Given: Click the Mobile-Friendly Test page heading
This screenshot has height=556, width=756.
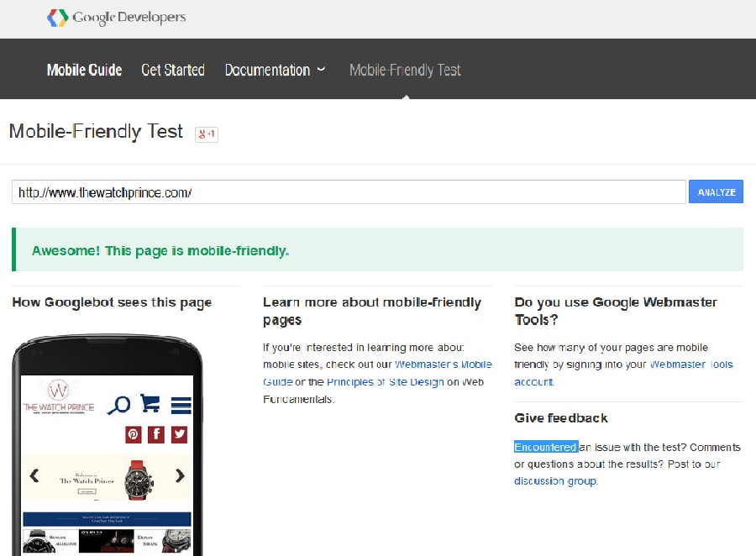Looking at the screenshot, I should 96,131.
